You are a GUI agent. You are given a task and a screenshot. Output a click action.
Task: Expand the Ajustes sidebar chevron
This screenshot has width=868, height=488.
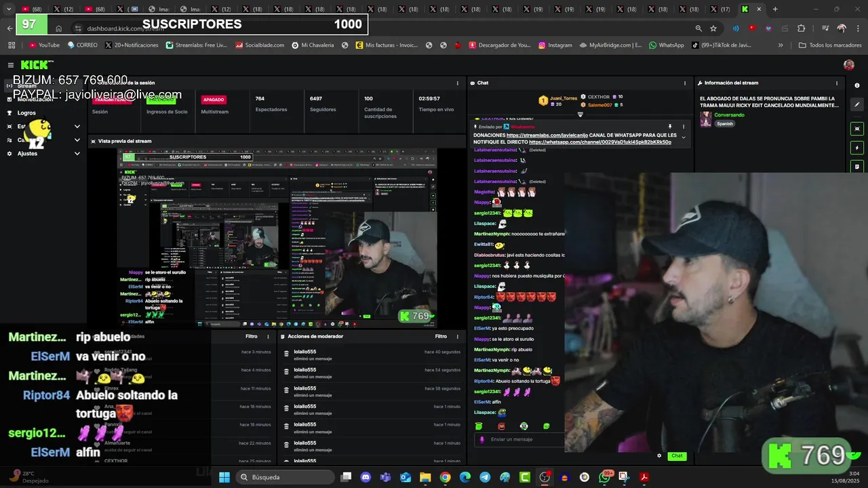77,153
